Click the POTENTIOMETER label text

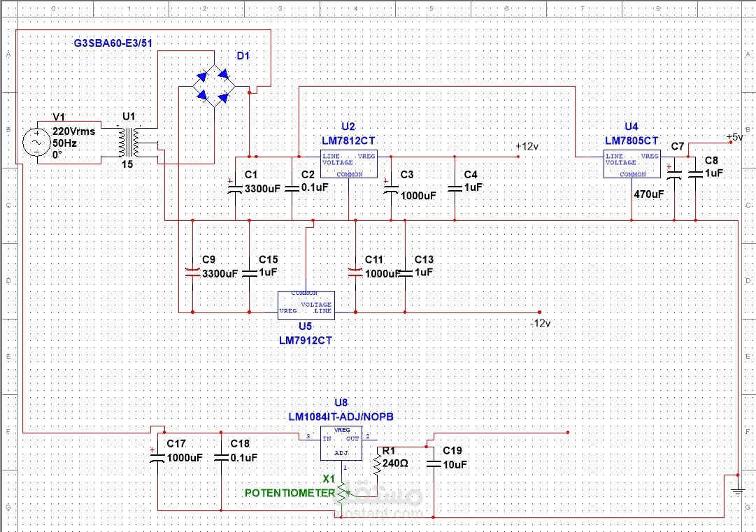point(290,493)
